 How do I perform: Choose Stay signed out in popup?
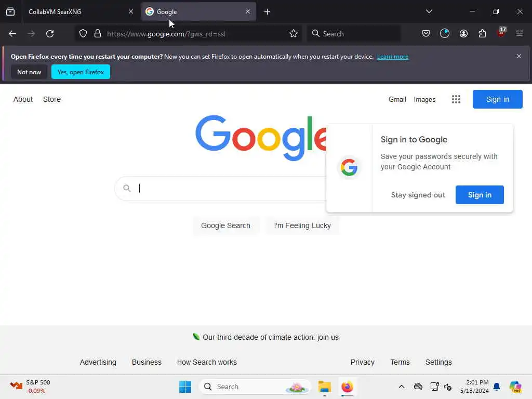click(x=418, y=195)
